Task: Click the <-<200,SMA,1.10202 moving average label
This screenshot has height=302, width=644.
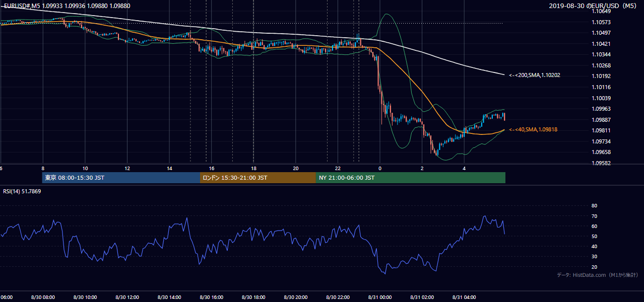Action: click(535, 75)
